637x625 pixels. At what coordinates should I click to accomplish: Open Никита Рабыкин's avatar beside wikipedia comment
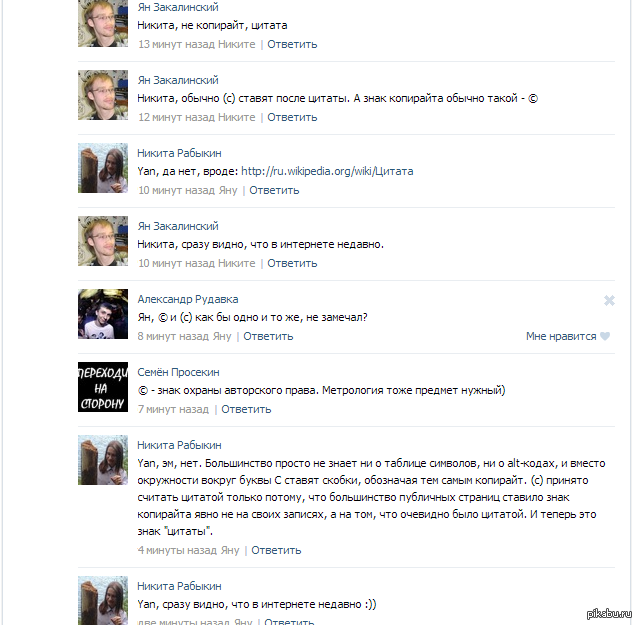point(103,168)
